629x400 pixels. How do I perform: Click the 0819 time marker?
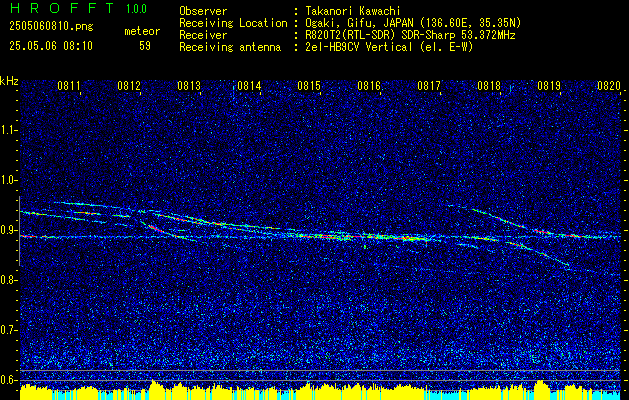(549, 85)
